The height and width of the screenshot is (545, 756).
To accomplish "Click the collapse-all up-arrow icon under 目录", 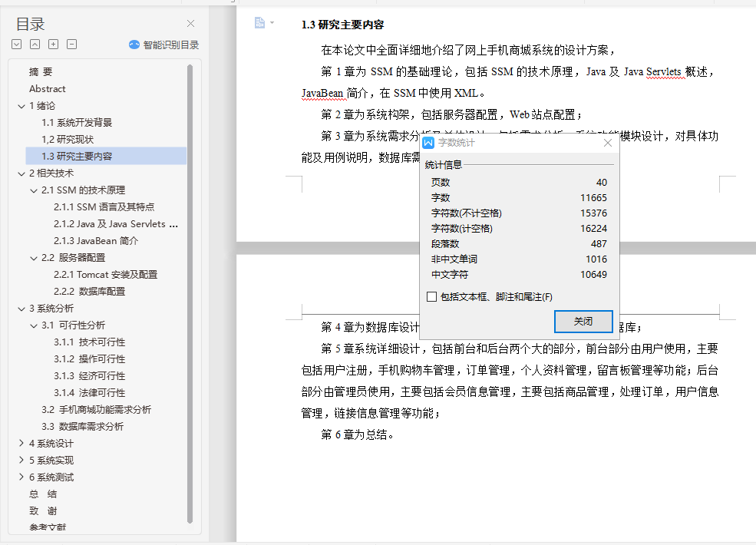I will pyautogui.click(x=35, y=45).
